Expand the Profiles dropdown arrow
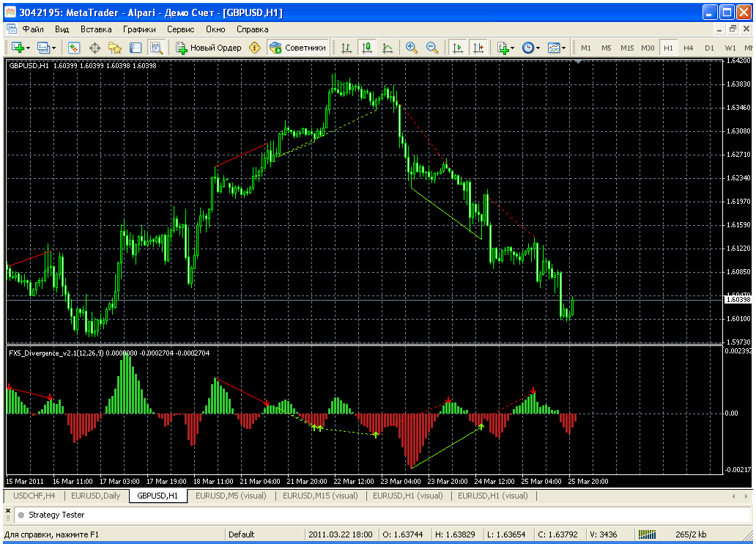The image size is (756, 544). click(x=53, y=48)
